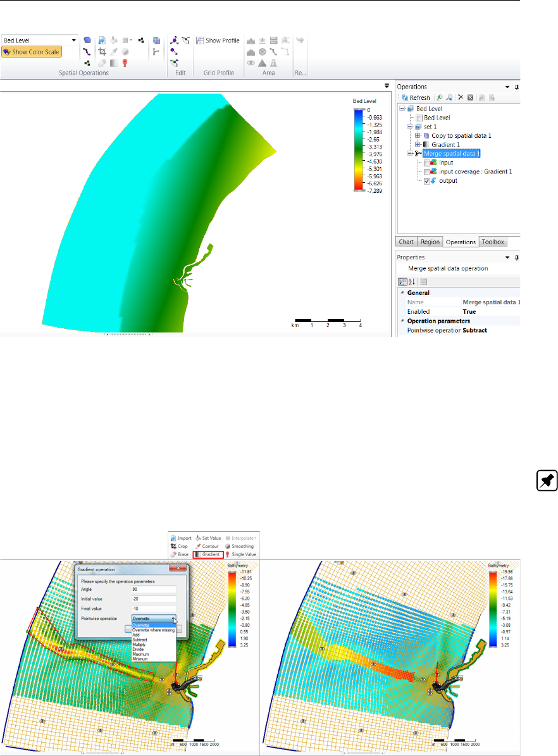
Task: Click the Pointwise operation value Subtract
Action: (474, 330)
